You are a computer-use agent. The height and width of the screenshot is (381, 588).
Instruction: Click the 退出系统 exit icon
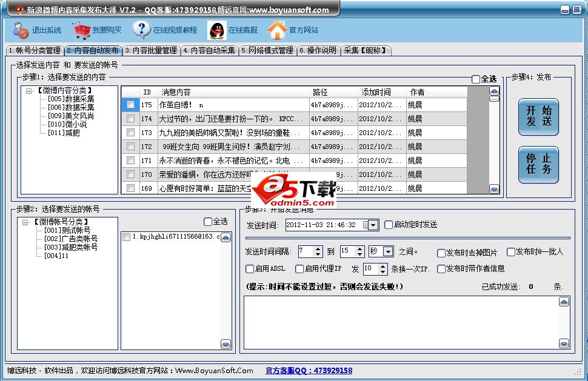tap(21, 30)
